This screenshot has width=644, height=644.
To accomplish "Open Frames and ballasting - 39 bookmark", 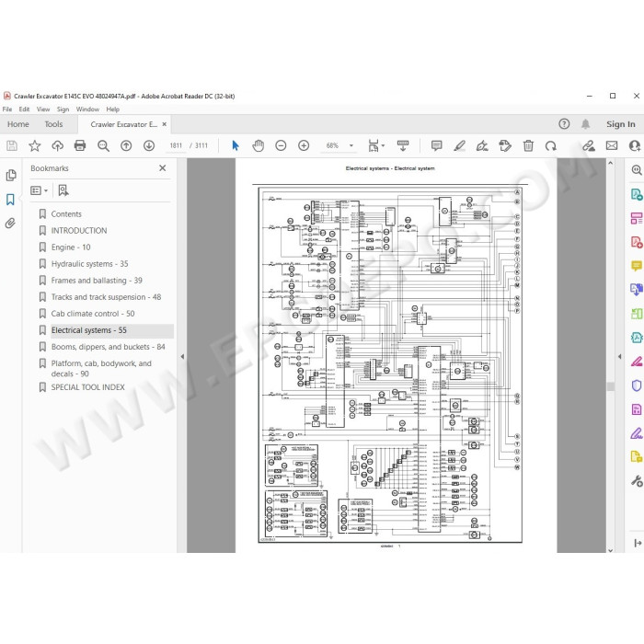I will click(x=97, y=281).
